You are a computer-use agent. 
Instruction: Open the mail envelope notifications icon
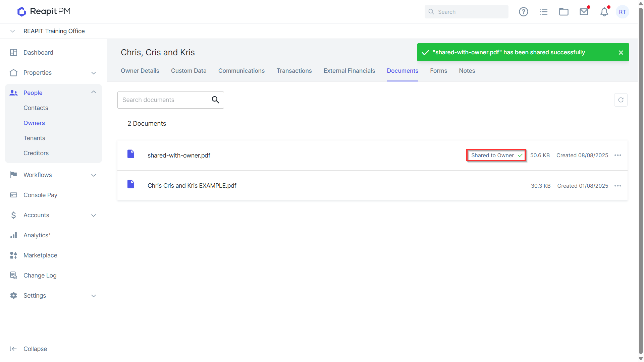pyautogui.click(x=584, y=12)
